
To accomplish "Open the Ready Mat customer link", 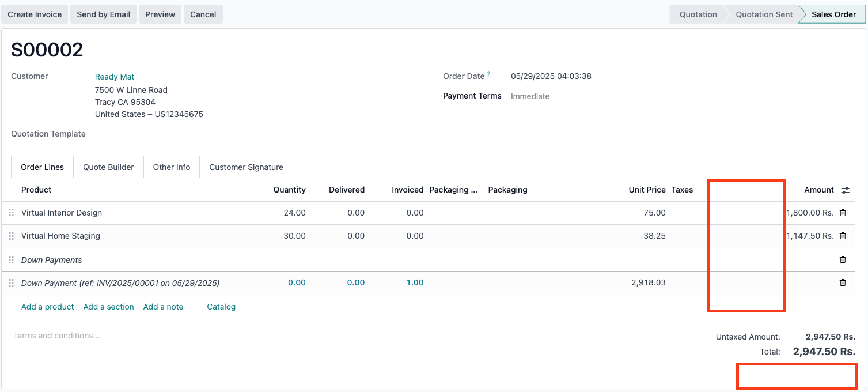I will coord(115,77).
